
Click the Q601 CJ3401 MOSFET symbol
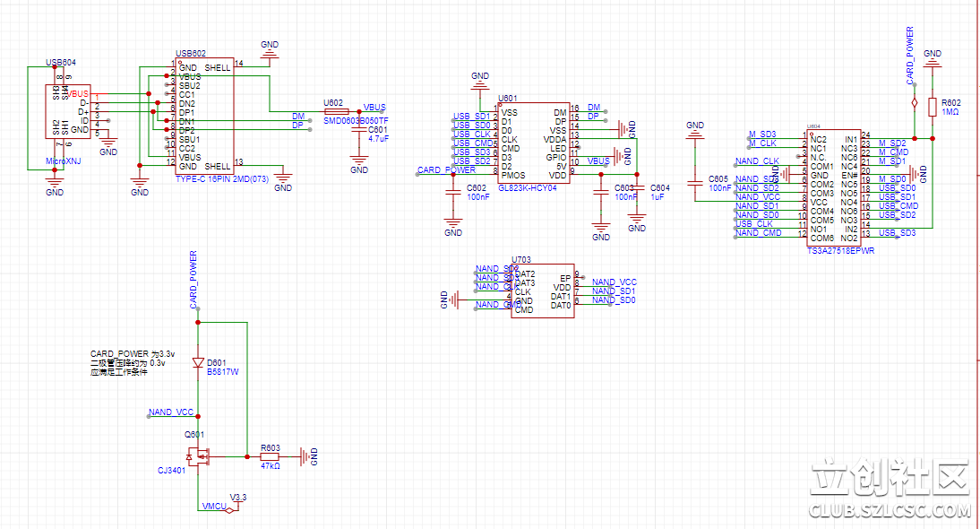[199, 456]
